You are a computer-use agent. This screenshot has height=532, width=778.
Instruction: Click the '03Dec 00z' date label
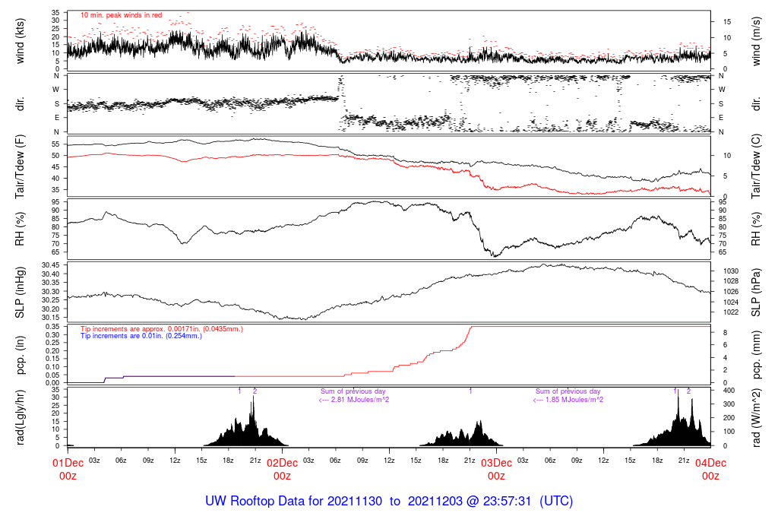coord(496,470)
